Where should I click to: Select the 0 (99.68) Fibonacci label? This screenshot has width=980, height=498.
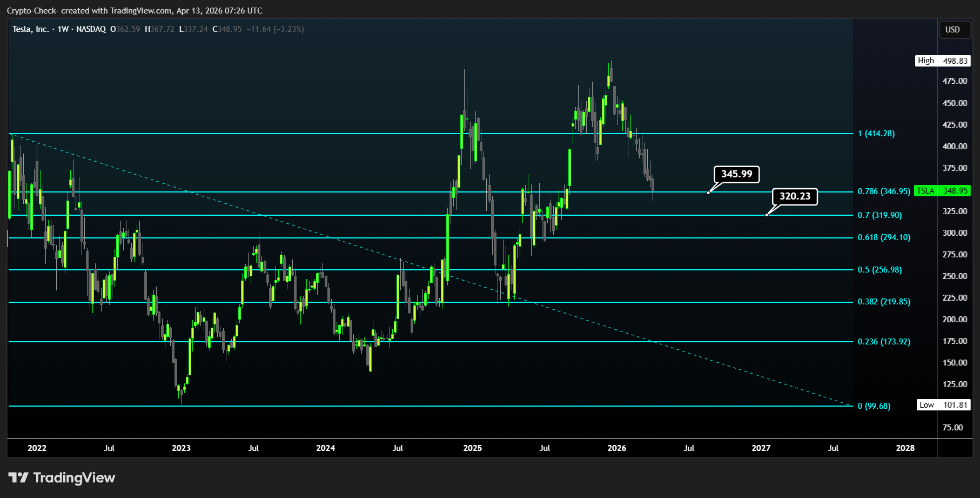874,406
